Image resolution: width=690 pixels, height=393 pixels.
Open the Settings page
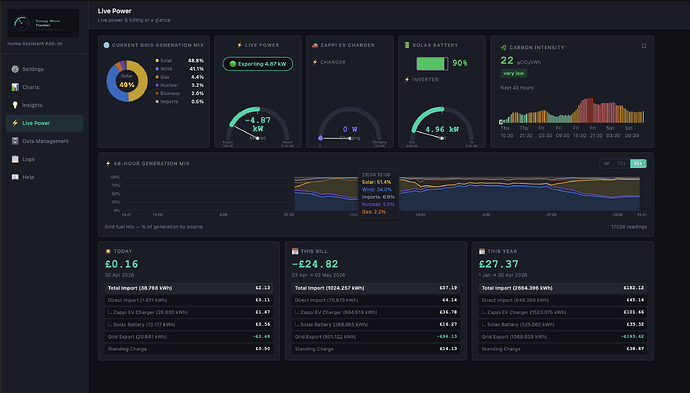(44, 69)
